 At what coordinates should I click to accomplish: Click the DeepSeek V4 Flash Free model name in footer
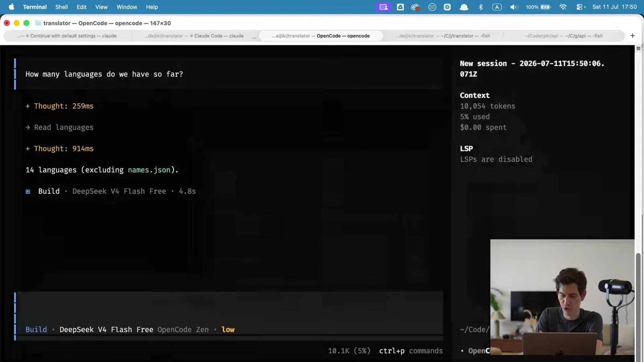[106, 329]
